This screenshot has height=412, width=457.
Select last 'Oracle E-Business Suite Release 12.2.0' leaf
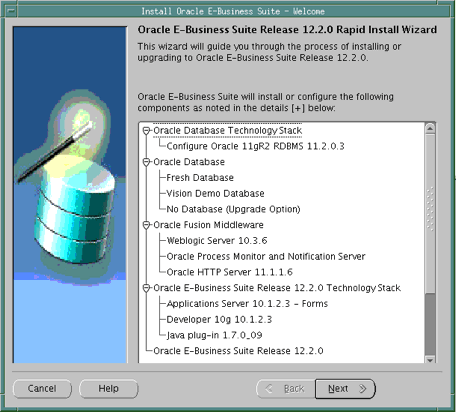238,351
